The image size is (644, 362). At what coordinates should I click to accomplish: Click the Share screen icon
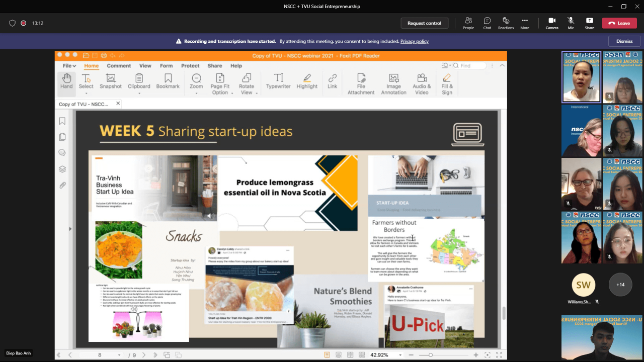coord(589,23)
